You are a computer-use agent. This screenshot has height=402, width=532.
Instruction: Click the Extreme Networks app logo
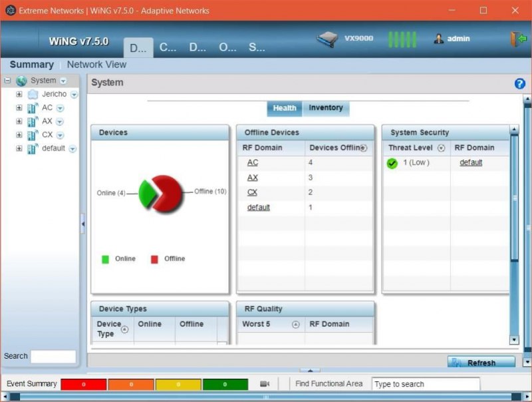click(11, 10)
